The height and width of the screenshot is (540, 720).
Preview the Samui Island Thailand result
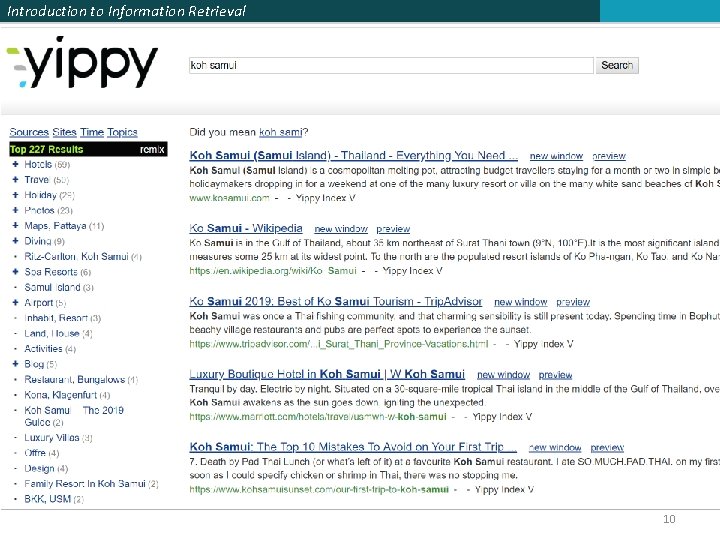point(609,156)
